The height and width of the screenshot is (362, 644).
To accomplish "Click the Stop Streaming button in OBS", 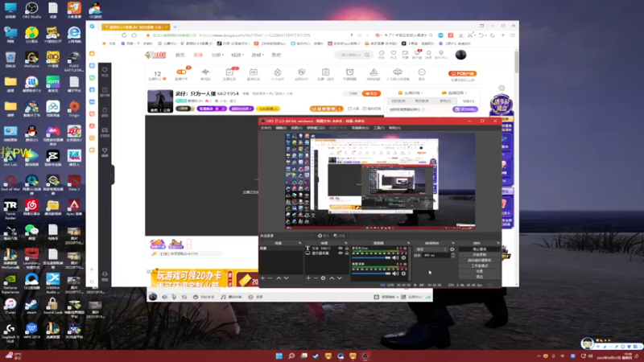I will coord(479,249).
